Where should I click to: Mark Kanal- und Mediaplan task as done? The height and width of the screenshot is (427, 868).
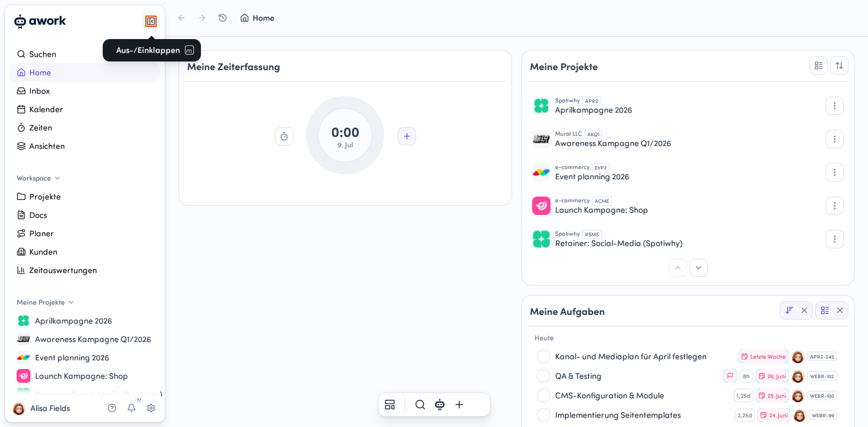click(x=544, y=356)
